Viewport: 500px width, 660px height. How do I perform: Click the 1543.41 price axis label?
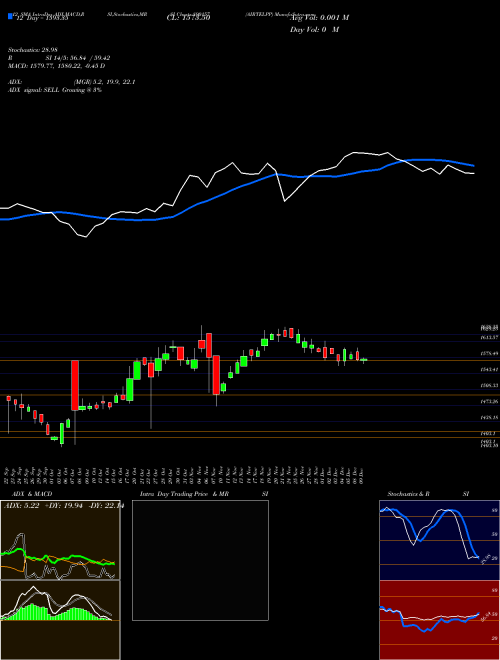489,369
